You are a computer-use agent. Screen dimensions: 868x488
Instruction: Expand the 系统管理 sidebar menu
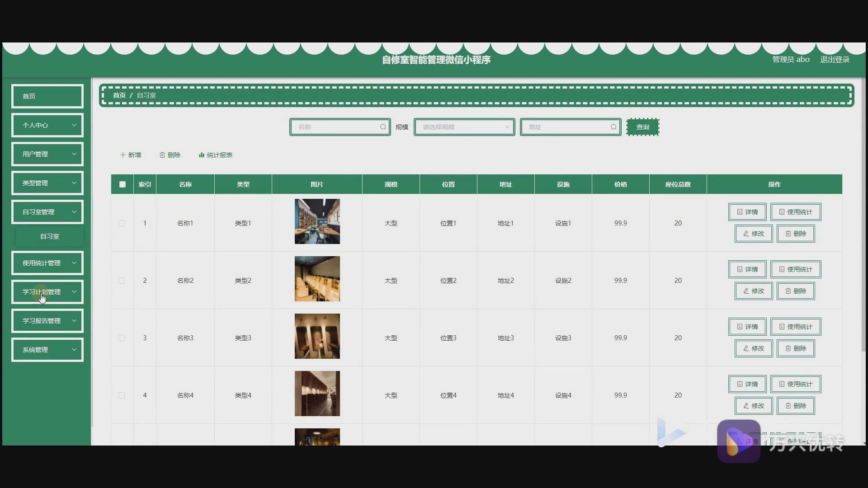[47, 350]
